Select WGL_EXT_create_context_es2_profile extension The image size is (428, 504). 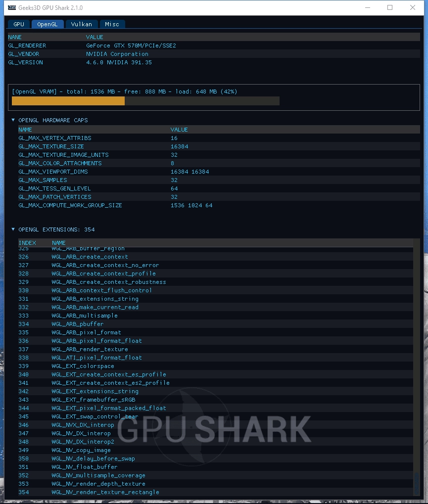click(215, 382)
